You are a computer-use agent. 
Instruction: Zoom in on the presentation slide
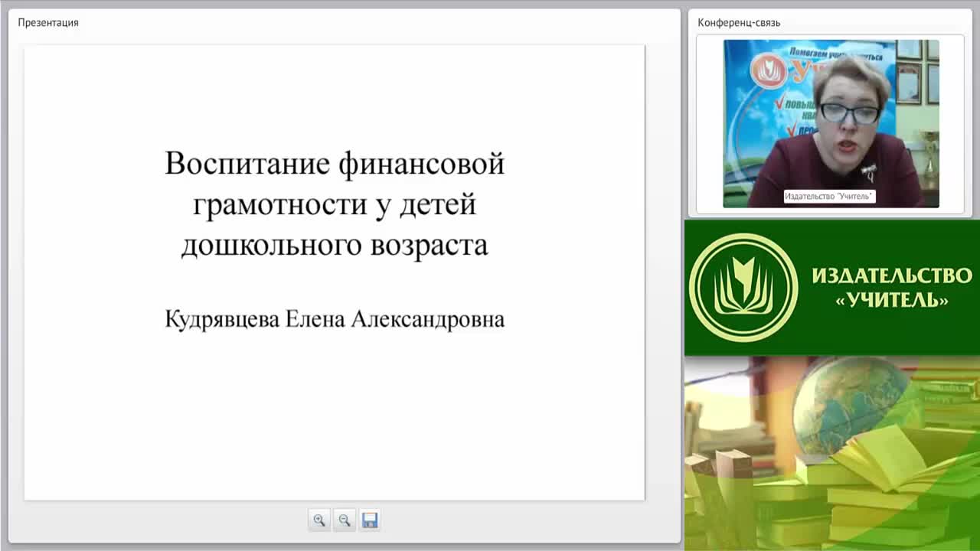319,520
